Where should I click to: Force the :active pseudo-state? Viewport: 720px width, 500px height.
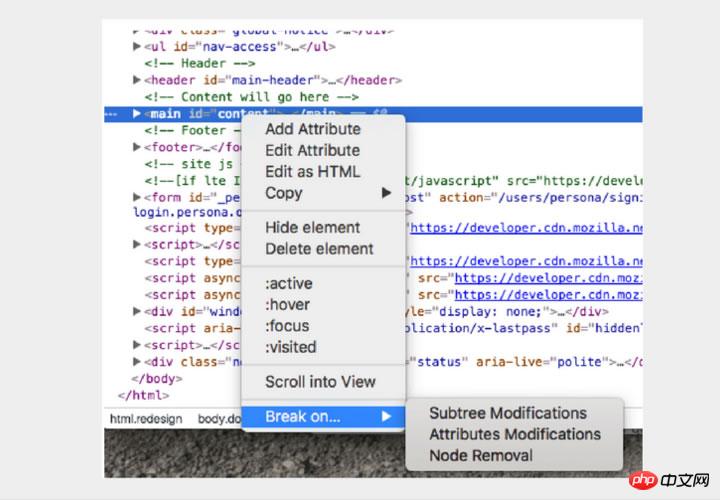(x=323, y=283)
